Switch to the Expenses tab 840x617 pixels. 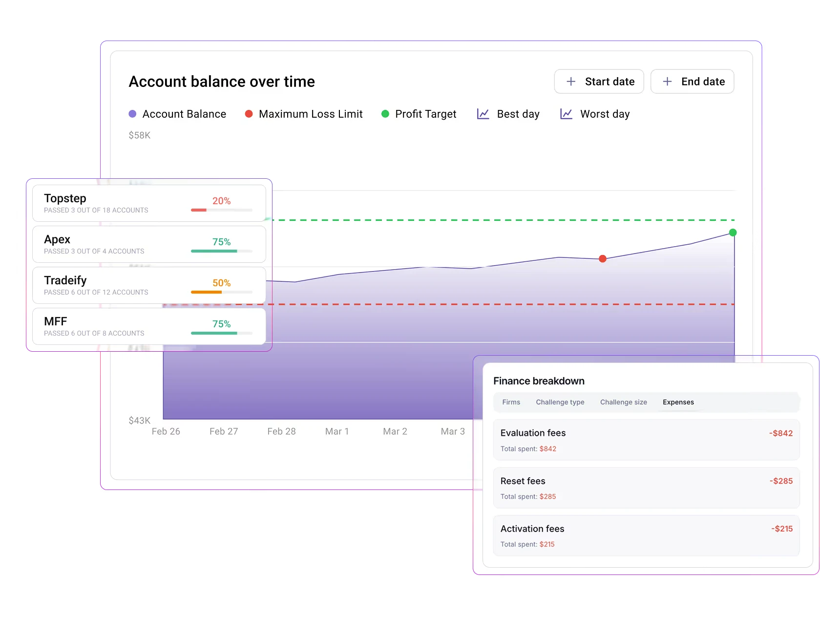678,402
